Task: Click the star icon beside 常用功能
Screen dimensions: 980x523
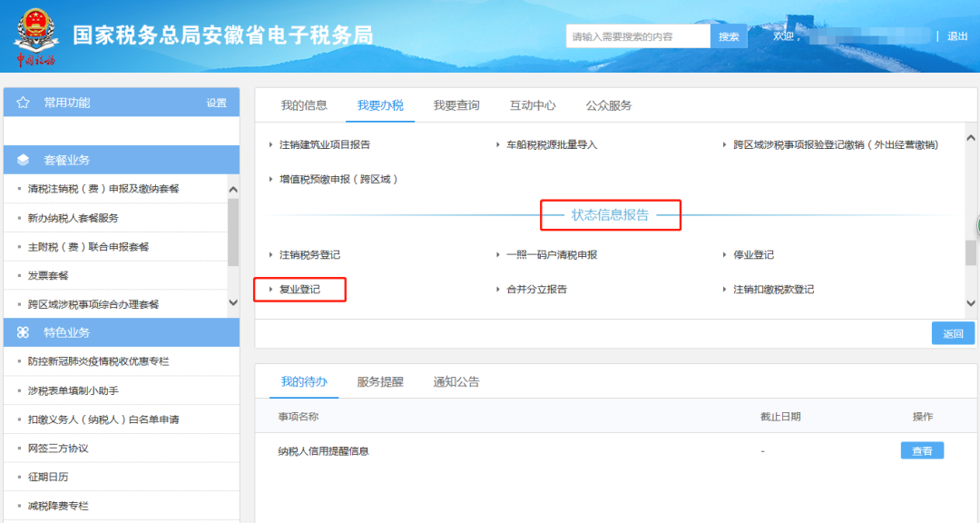Action: (x=22, y=103)
